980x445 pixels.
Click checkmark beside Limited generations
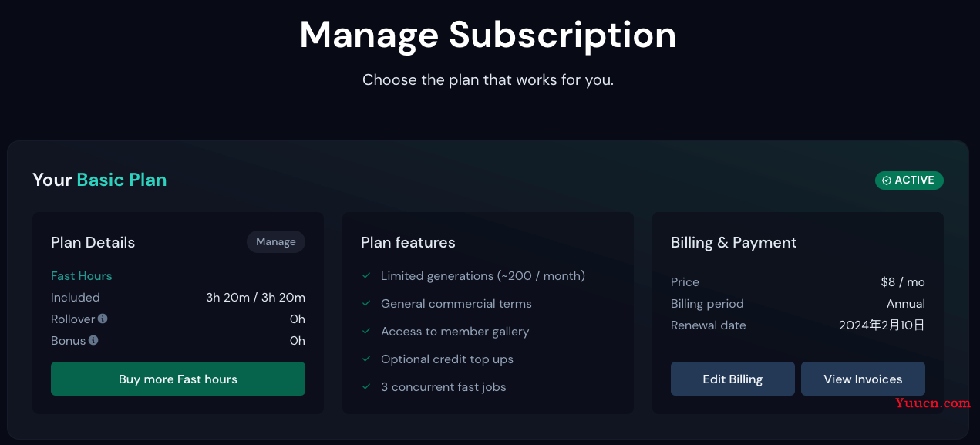(366, 276)
